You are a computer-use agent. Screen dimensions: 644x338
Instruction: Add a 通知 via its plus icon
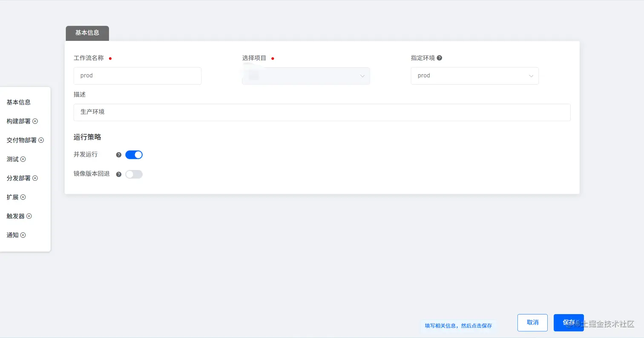pyautogui.click(x=23, y=235)
